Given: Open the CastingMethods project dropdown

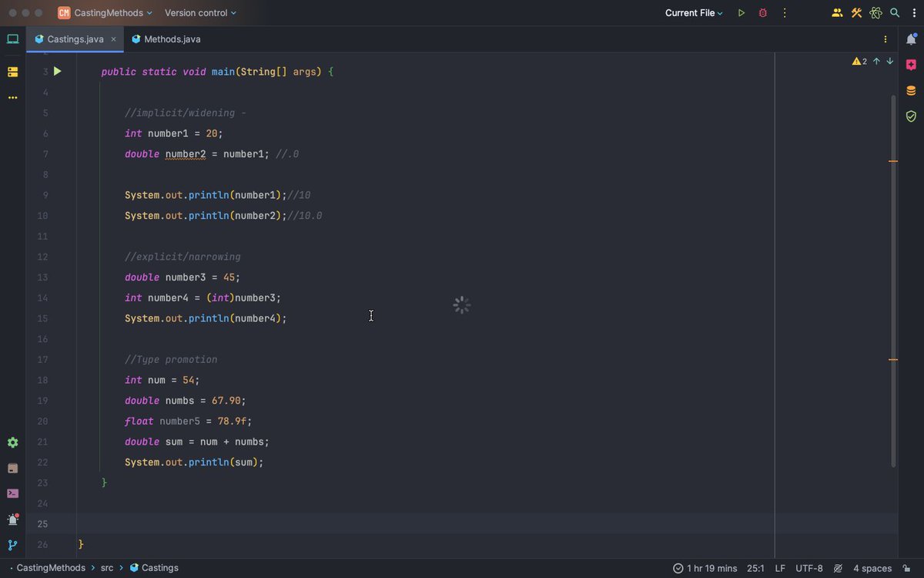Looking at the screenshot, I should [105, 13].
